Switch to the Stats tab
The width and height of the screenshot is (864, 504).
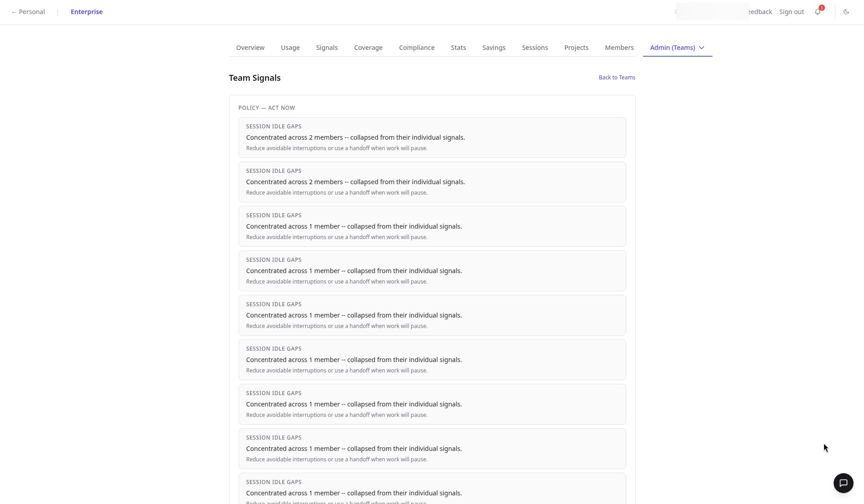coord(458,48)
